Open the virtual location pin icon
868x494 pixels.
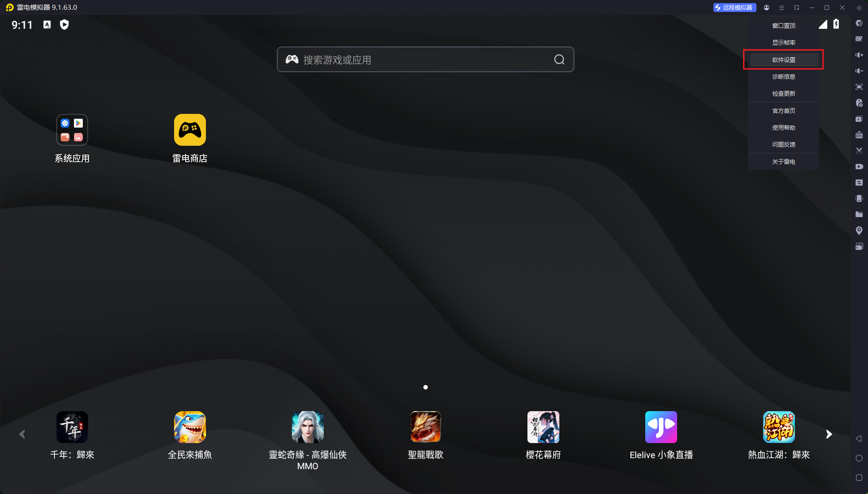[x=859, y=230]
